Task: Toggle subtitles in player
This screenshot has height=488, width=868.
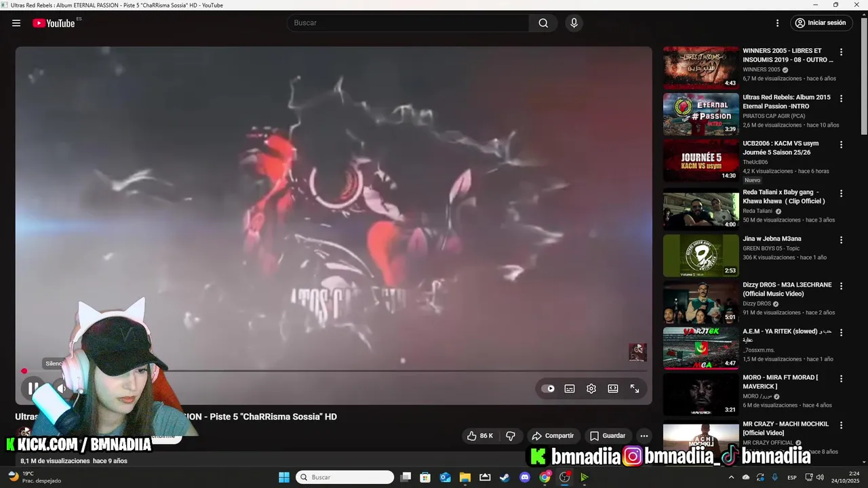Action: point(570,388)
